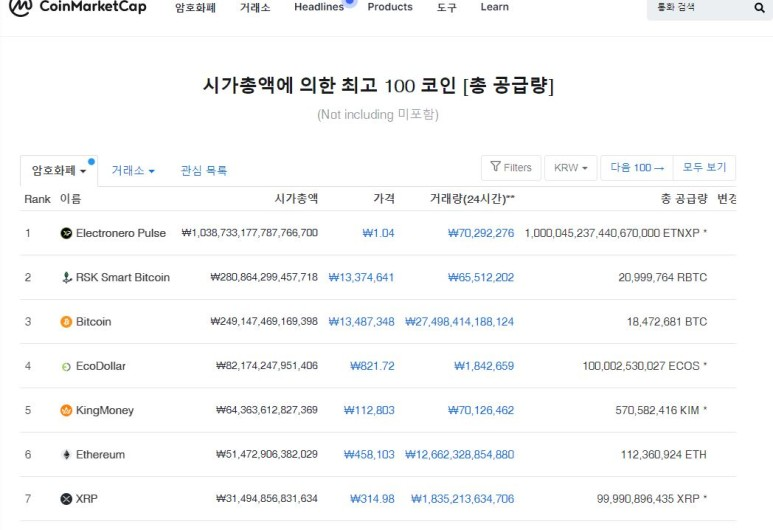Image resolution: width=773 pixels, height=530 pixels.
Task: Expand the 암호화폐 tab dropdown
Action: [x=59, y=171]
